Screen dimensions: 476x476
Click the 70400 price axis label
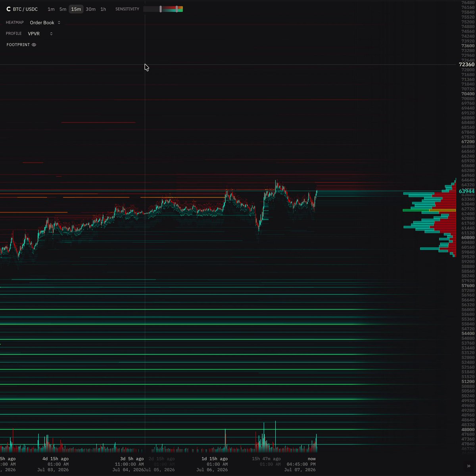(x=468, y=94)
